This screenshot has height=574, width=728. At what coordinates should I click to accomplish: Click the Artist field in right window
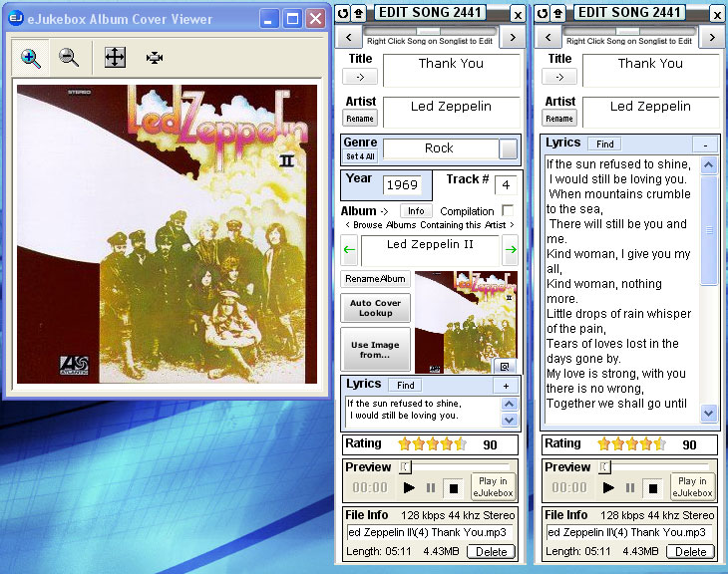pyautogui.click(x=650, y=113)
